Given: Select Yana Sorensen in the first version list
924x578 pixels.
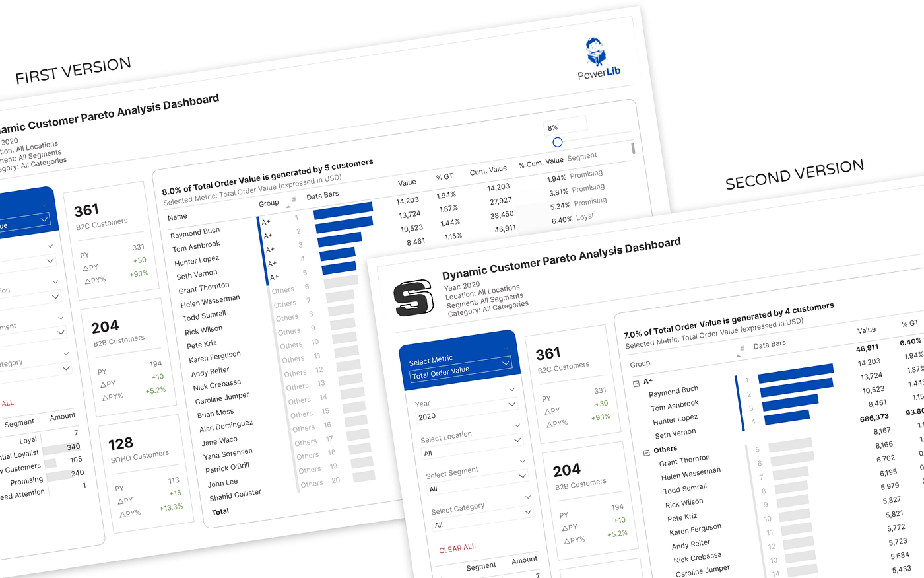Looking at the screenshot, I should tap(228, 454).
